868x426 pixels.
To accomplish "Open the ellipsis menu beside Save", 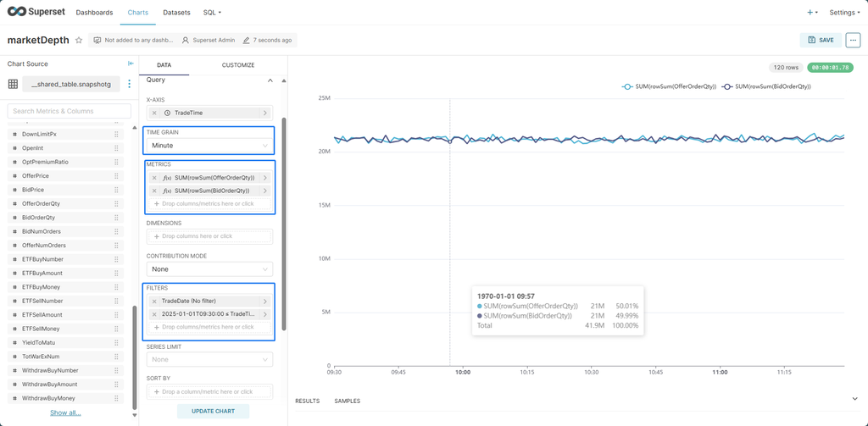I will point(853,40).
